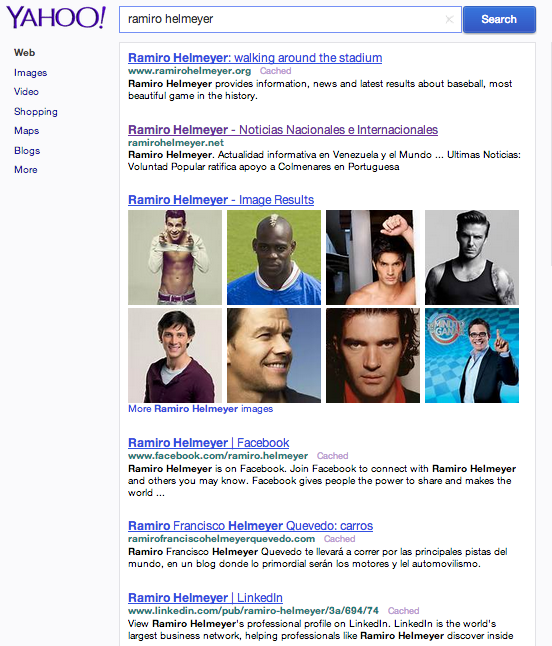
Task: Open image thumbnail of player in blue jersey
Action: [x=274, y=257]
